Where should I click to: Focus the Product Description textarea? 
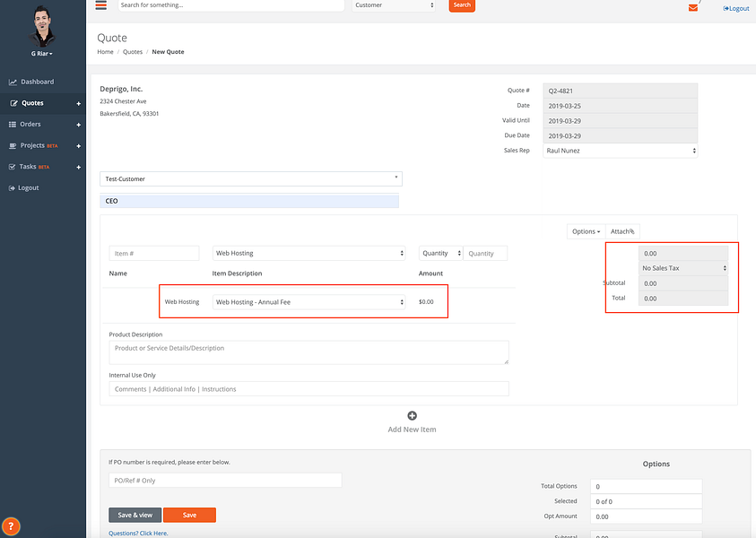(308, 352)
